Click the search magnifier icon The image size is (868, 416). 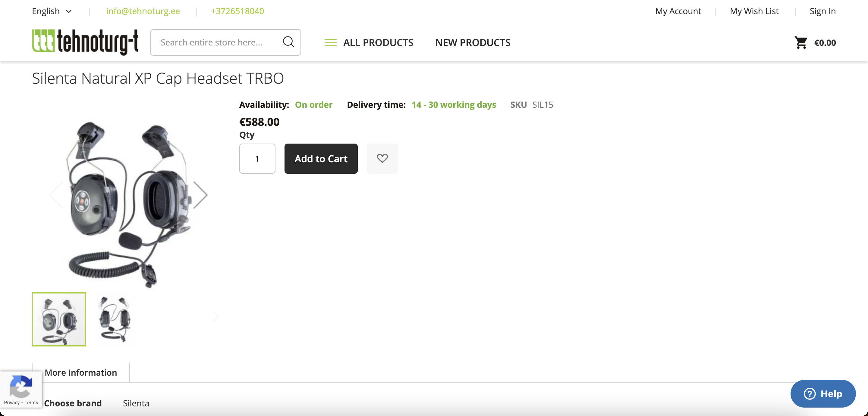pos(288,42)
